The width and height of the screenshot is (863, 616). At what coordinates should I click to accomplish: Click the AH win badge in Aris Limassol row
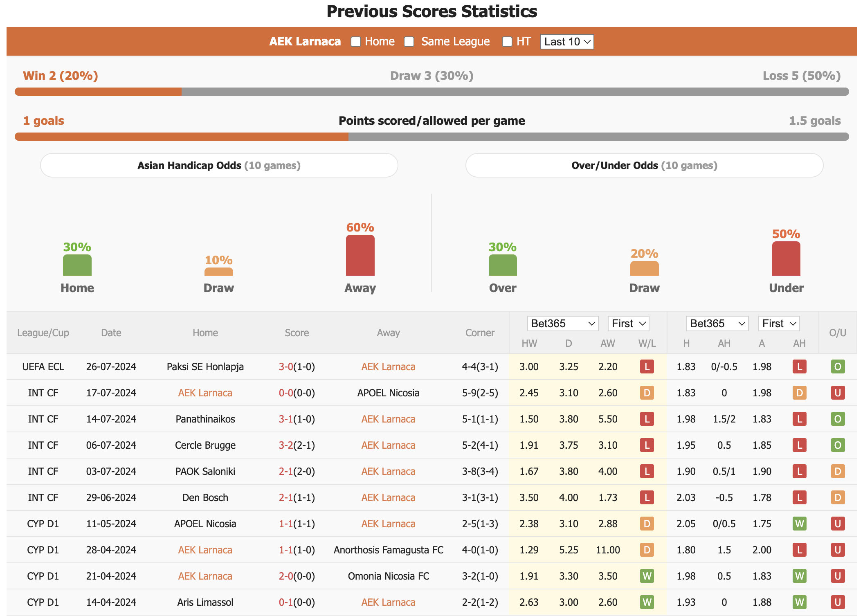[800, 602]
